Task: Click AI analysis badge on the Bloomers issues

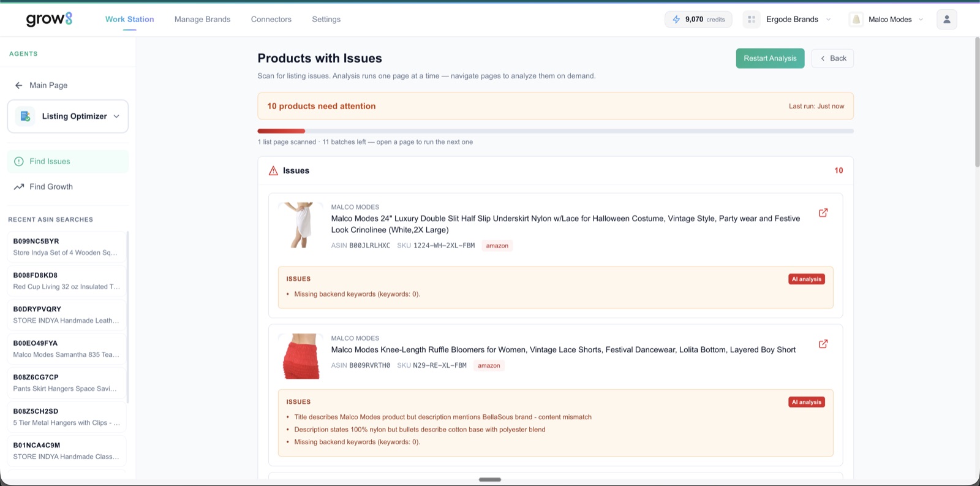Action: pos(806,402)
